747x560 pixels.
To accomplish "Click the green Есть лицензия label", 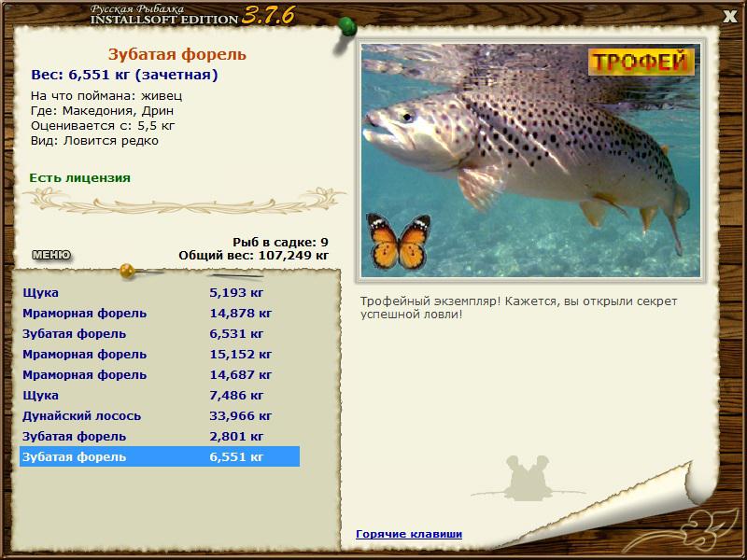I will click(79, 178).
